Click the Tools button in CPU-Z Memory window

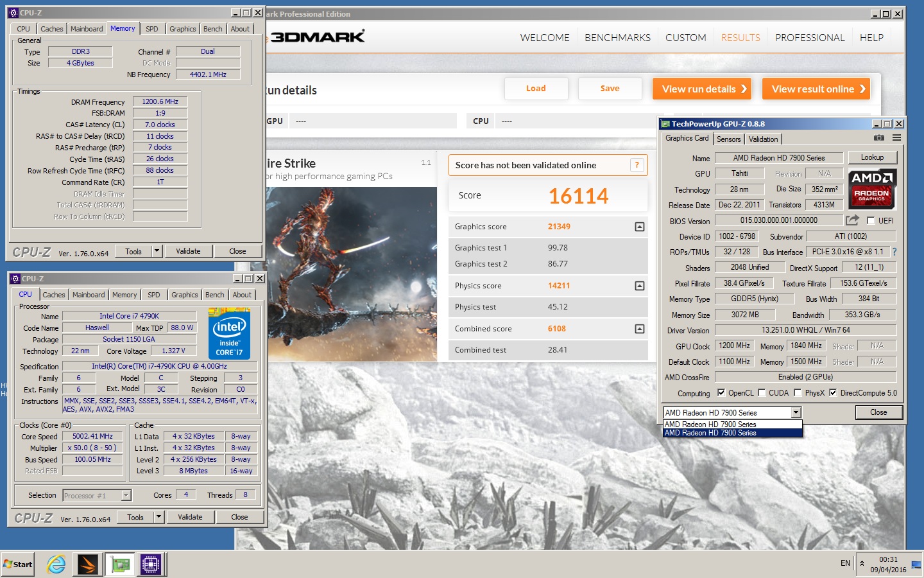coord(133,251)
